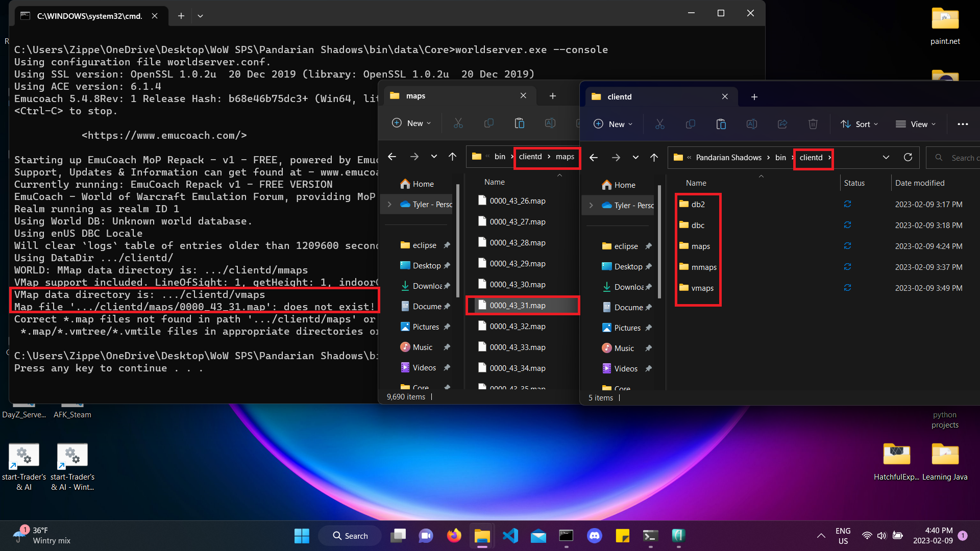Add new tab in maps window
980x551 pixels.
[553, 96]
